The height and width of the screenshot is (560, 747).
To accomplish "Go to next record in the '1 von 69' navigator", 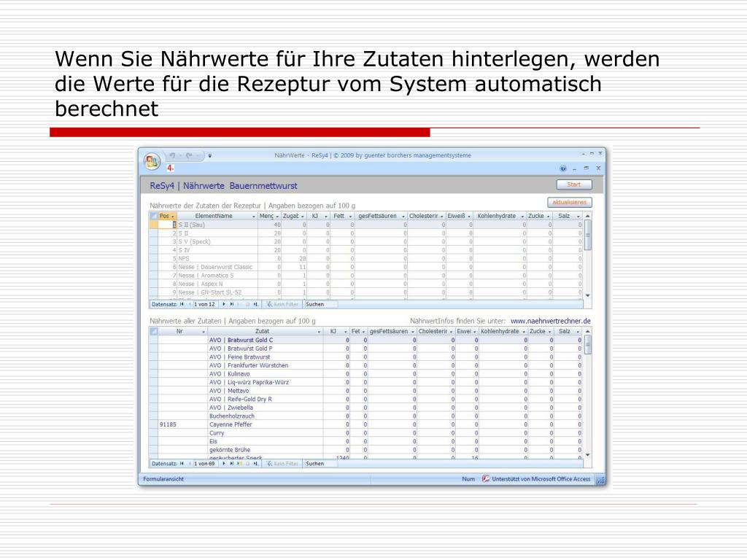I will [224, 464].
